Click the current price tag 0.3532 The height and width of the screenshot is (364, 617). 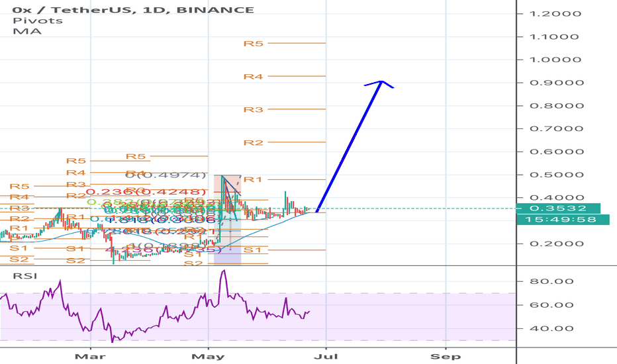click(558, 208)
